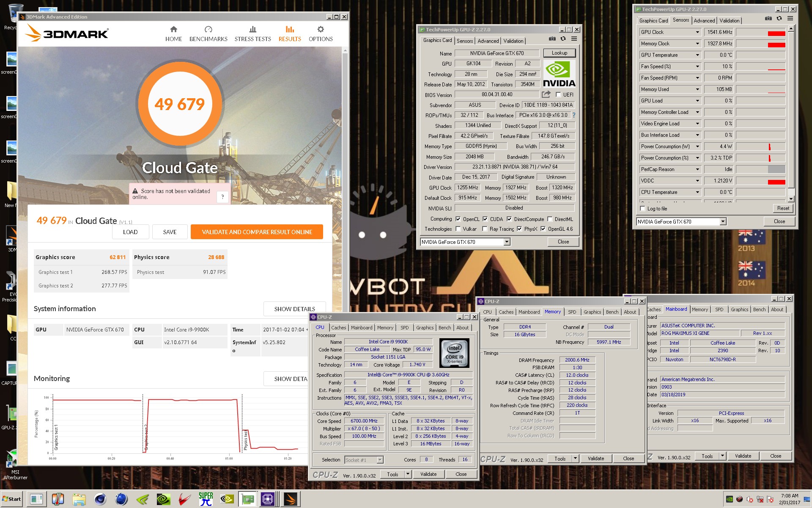Click Reset button in GPU-Z Sensors
Viewport: 812px width, 508px height.
(x=783, y=208)
